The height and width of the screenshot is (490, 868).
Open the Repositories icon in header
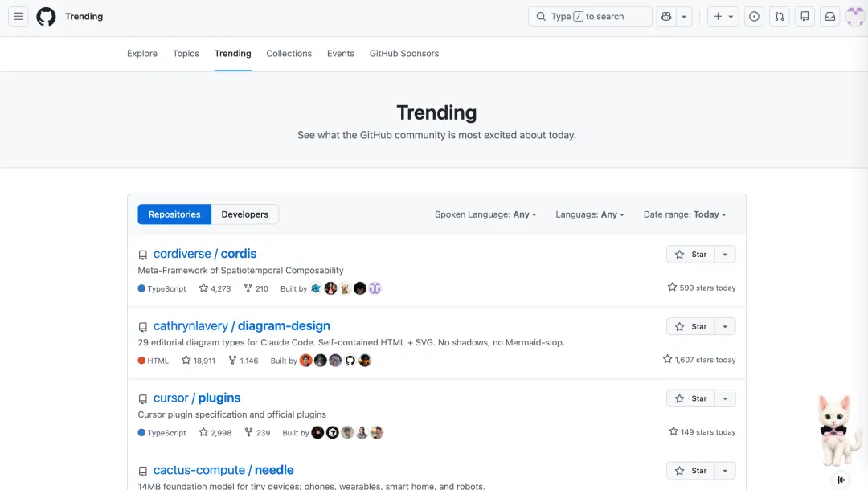(x=805, y=17)
